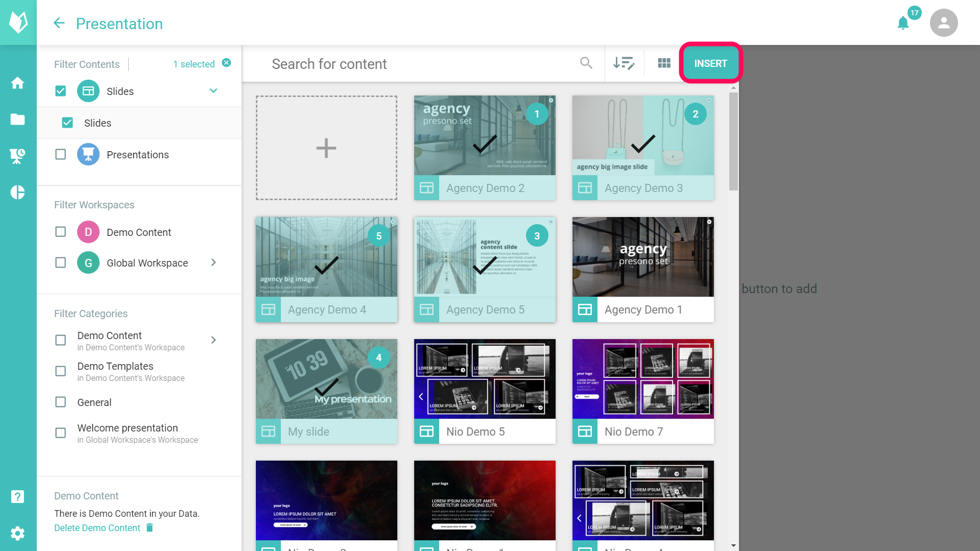Click the Delete Demo Content link
Viewport: 980px width, 551px height.
pos(97,528)
